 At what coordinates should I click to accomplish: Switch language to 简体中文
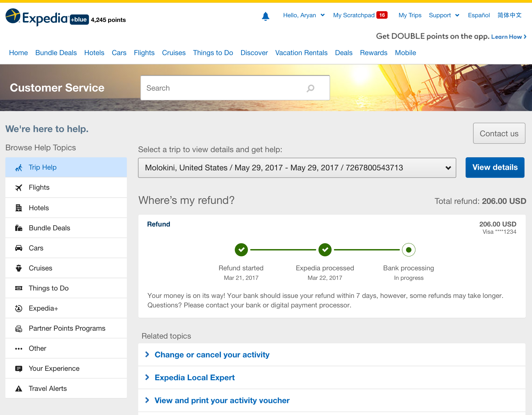point(509,15)
